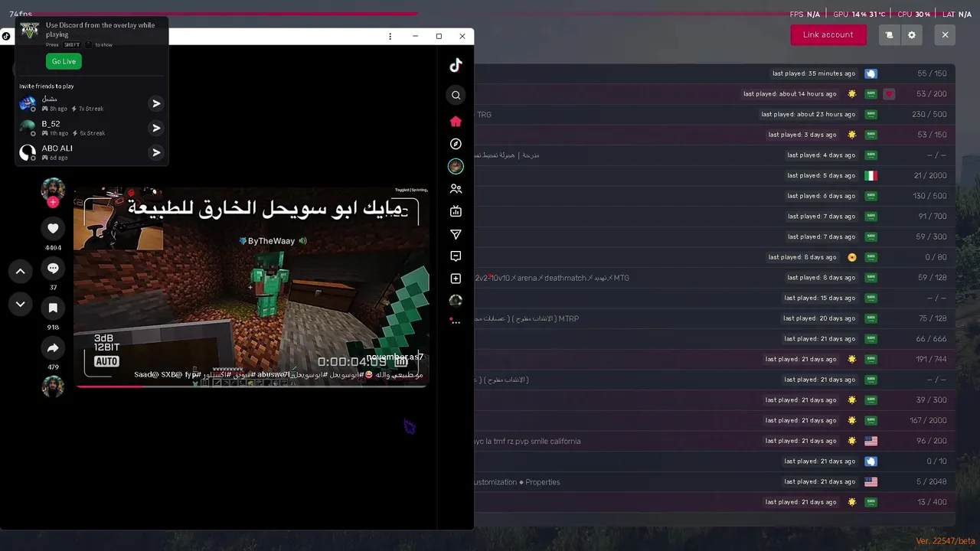Screen dimensions: 980x551
Task: Share the TikTok video
Action: (x=53, y=348)
